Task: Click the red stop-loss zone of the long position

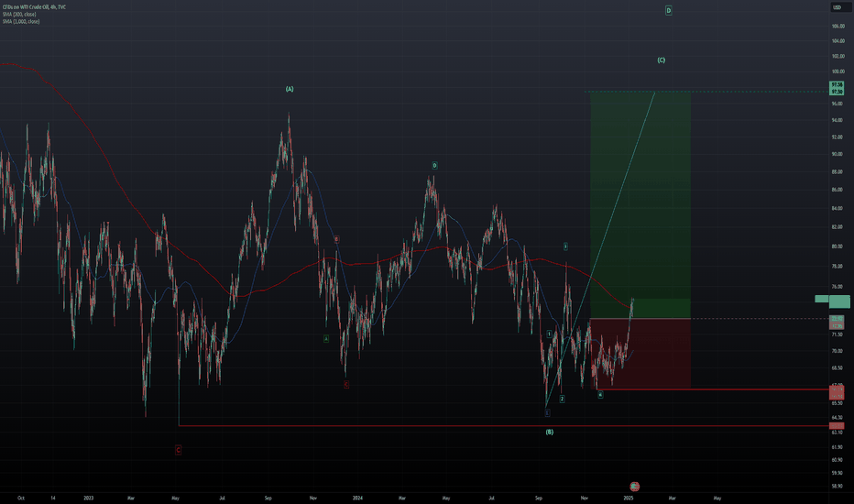Action: click(x=640, y=354)
